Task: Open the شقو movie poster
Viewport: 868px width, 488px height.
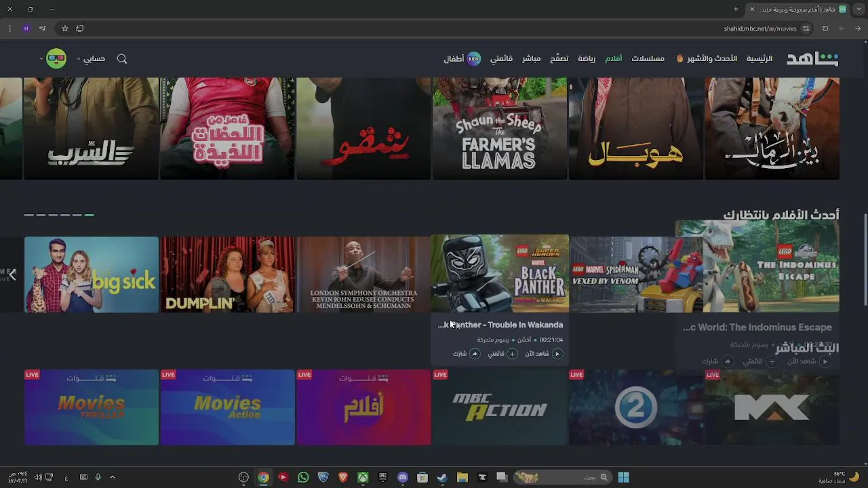Action: (363, 128)
